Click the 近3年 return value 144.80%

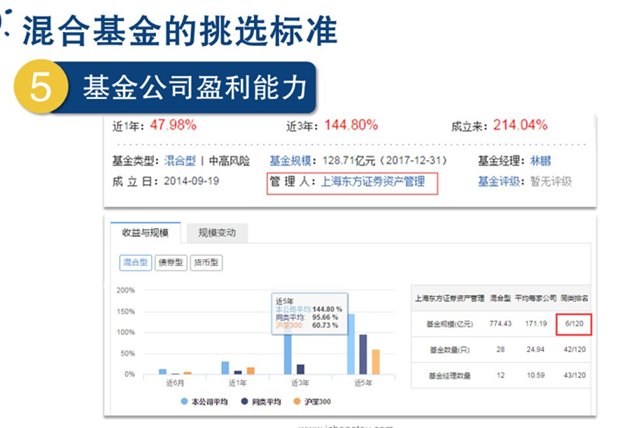click(x=351, y=125)
